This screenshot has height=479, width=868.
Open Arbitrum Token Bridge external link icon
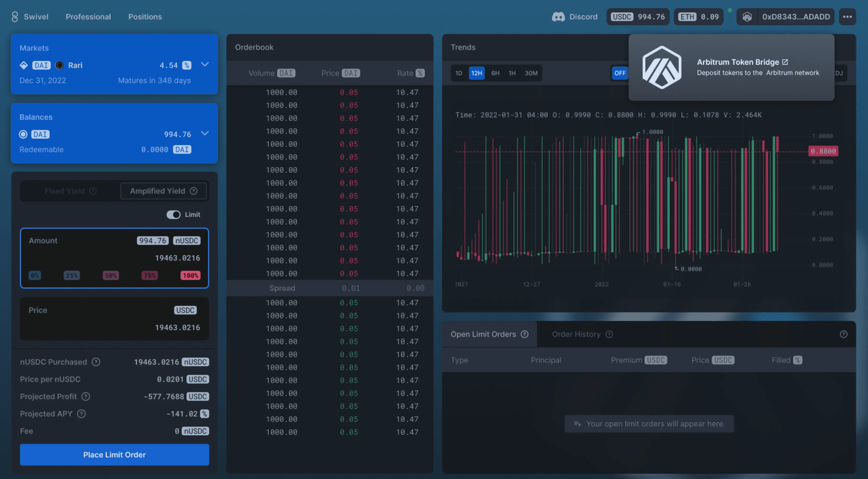[x=785, y=62]
